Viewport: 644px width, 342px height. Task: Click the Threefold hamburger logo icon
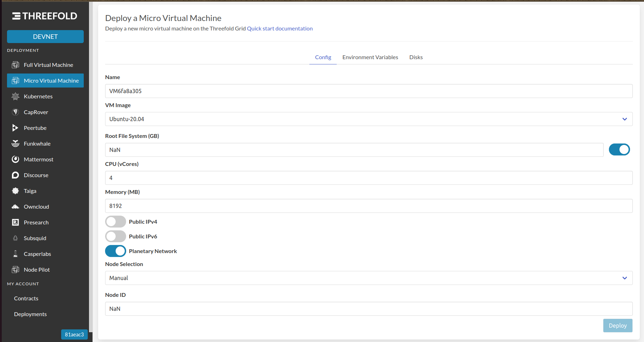point(16,16)
